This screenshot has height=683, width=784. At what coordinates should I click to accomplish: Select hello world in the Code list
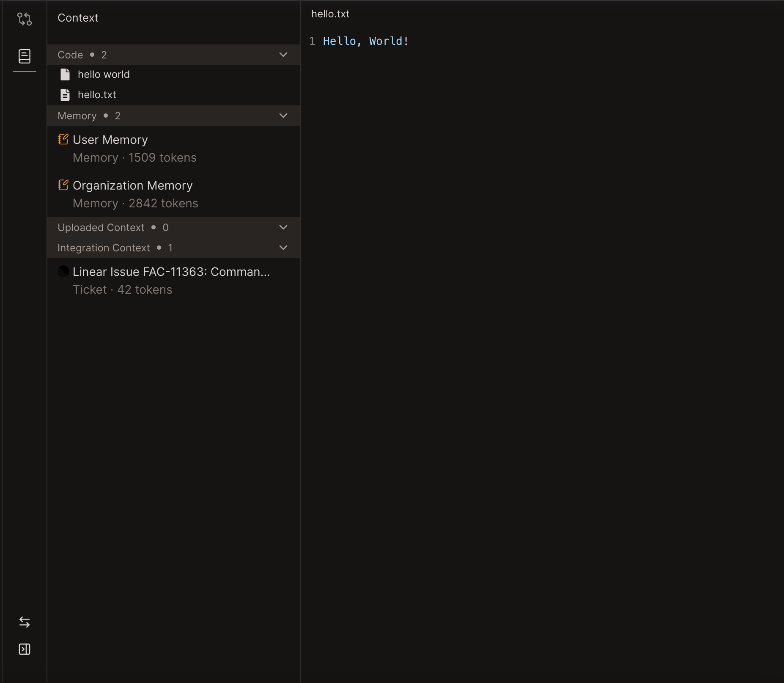click(x=104, y=74)
